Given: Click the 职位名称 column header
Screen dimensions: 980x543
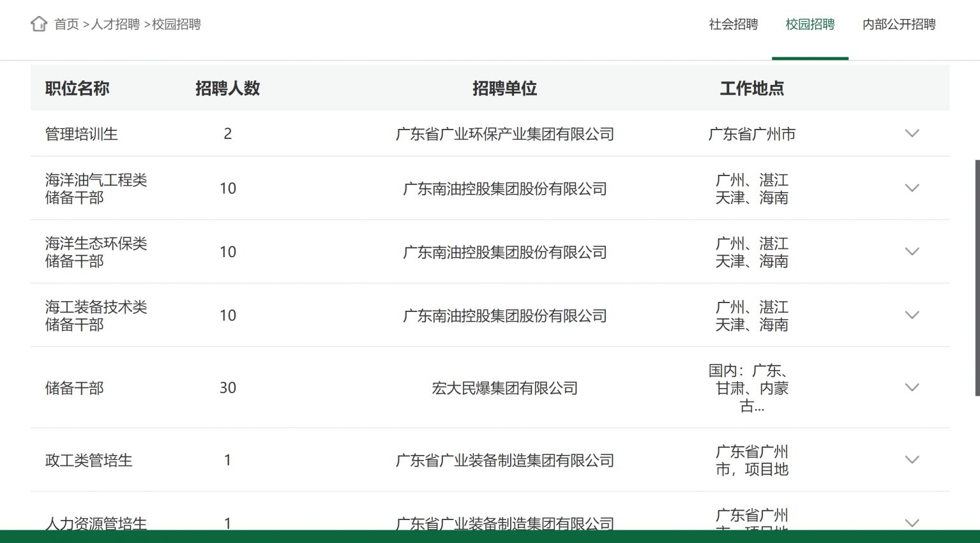Looking at the screenshot, I should click(x=77, y=88).
